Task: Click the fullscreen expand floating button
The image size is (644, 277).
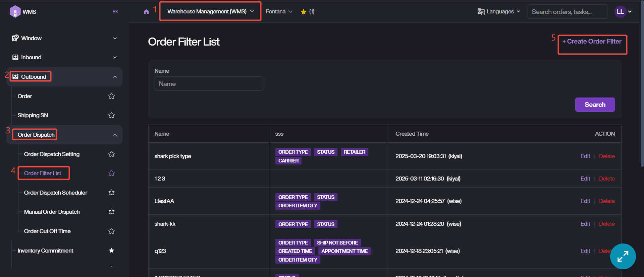Action: click(623, 256)
